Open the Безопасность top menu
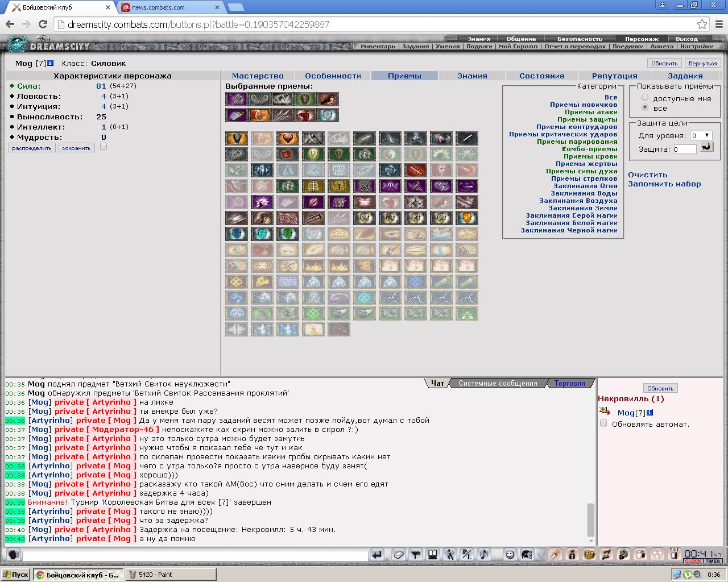This screenshot has width=728, height=582. point(580,39)
